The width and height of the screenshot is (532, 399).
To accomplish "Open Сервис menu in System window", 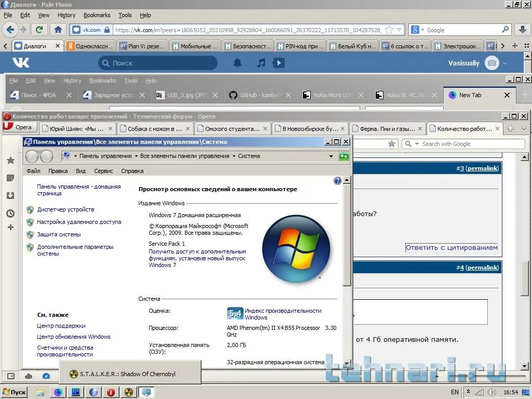I will tap(103, 171).
